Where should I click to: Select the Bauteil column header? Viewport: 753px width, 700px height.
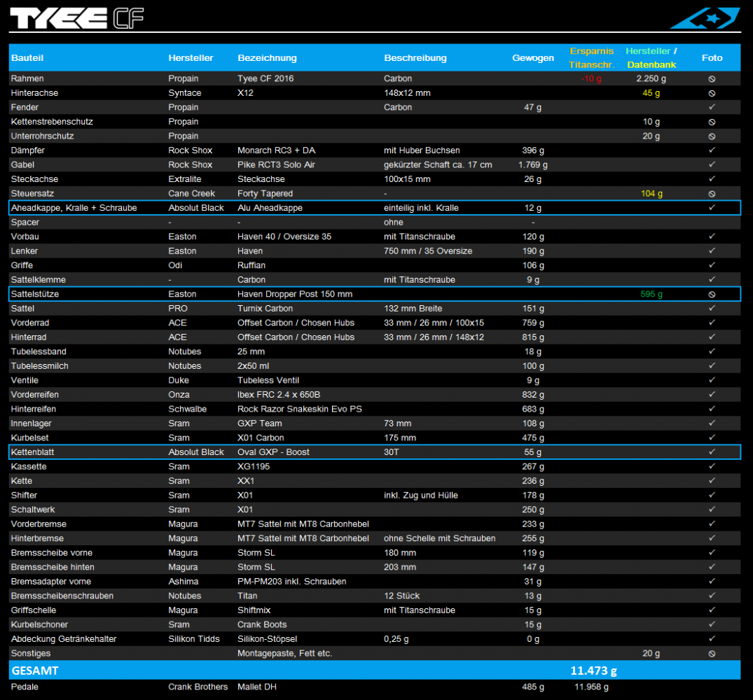(x=27, y=58)
